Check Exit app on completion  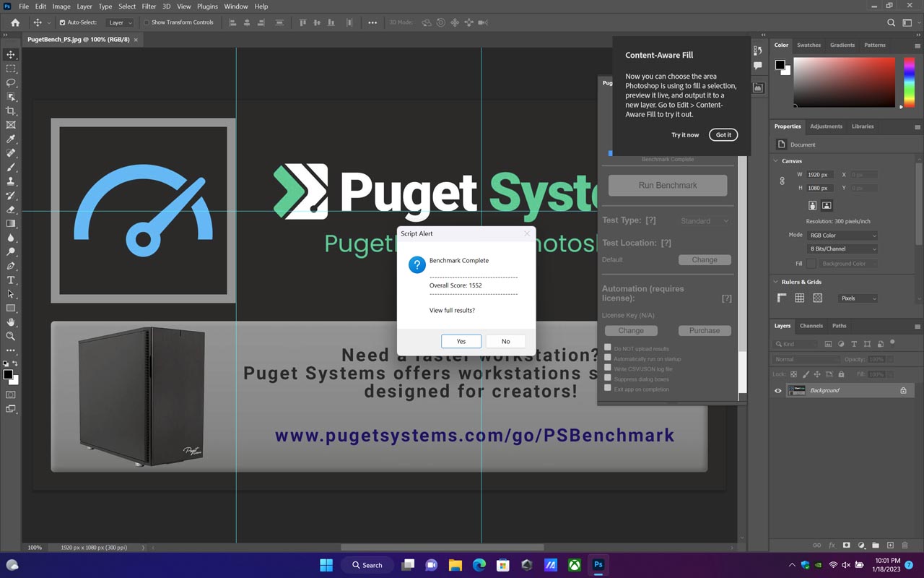pos(608,388)
